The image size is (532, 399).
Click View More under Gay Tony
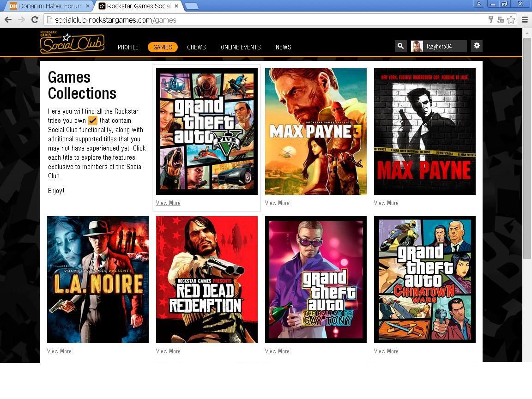pos(277,351)
